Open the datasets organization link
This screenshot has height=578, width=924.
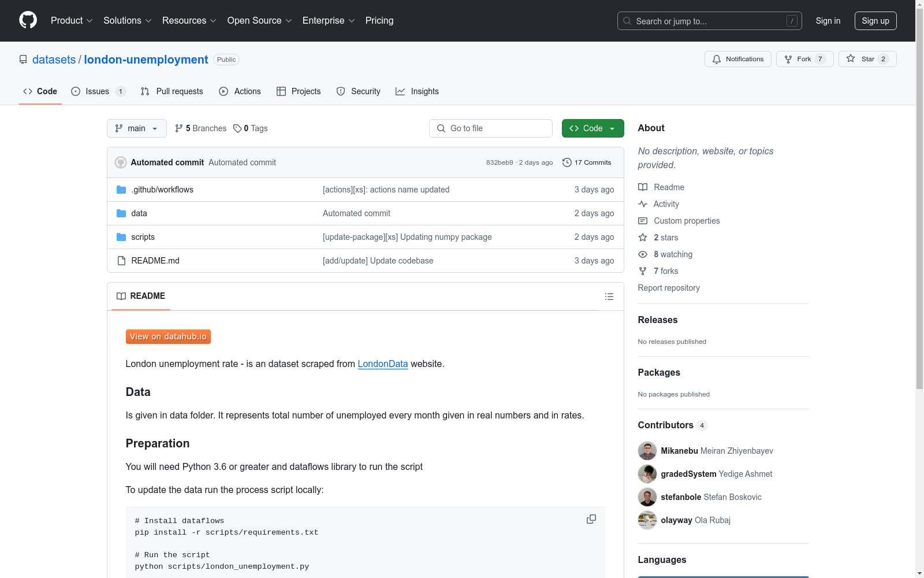point(54,60)
